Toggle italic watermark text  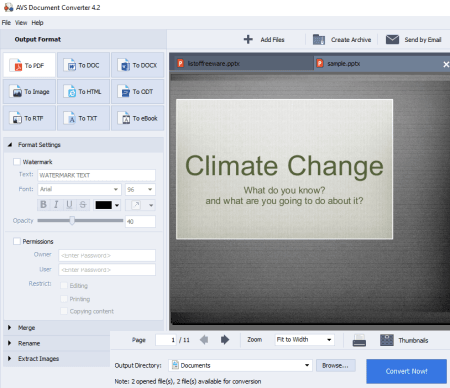point(56,204)
